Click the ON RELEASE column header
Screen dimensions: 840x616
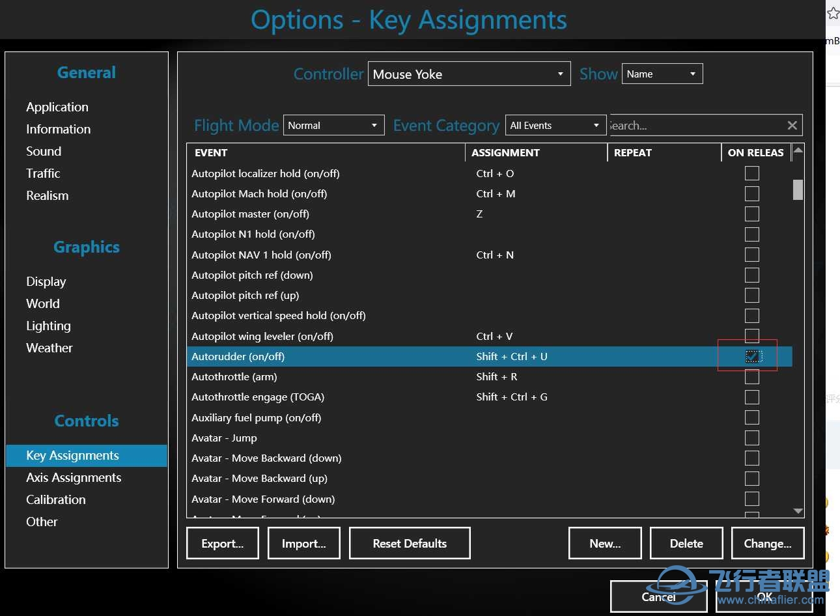point(756,152)
